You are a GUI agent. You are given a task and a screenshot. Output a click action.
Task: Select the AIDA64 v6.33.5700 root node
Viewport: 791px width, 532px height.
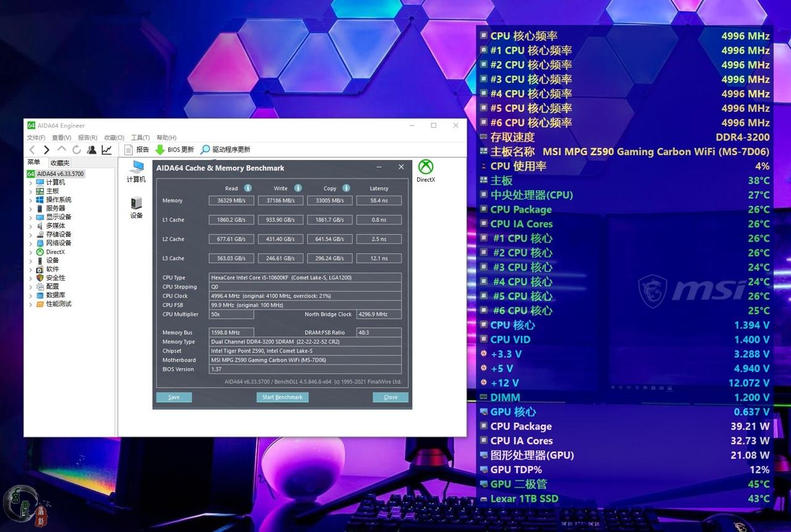[x=56, y=174]
